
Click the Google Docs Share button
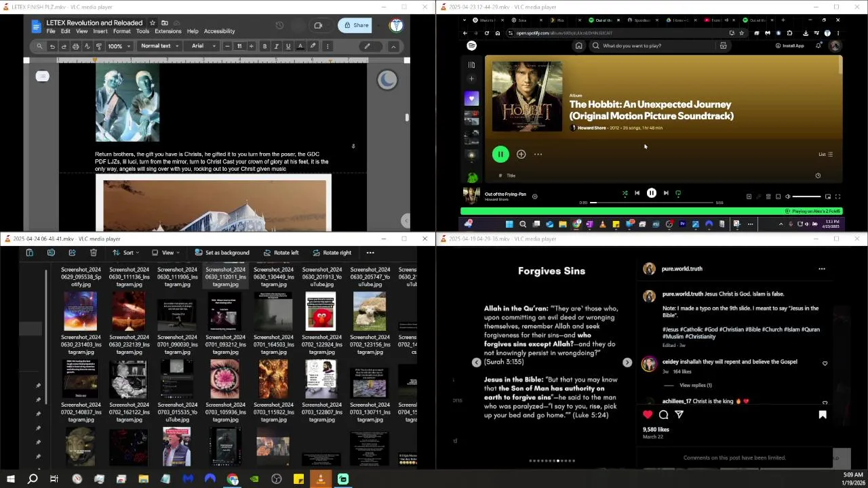point(356,26)
